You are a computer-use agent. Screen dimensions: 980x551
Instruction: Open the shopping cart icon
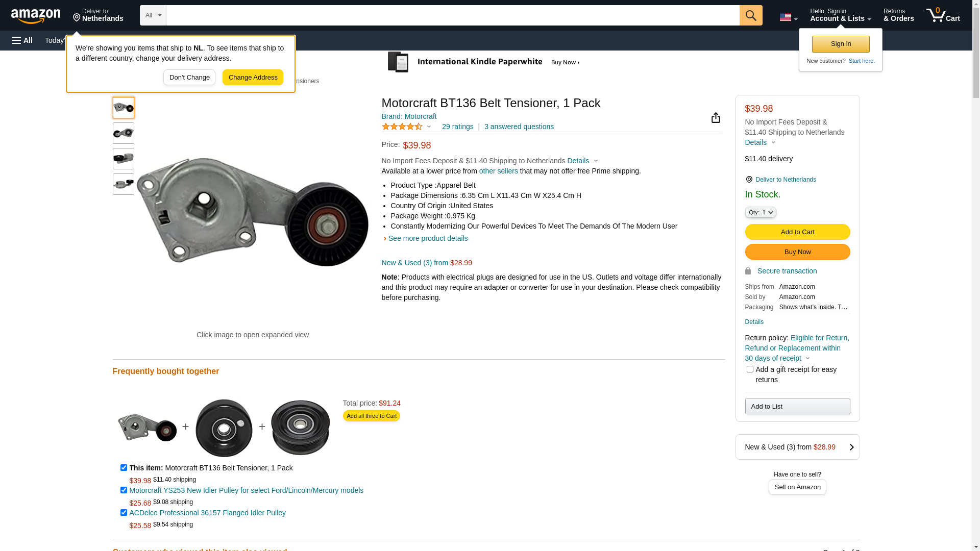943,15
